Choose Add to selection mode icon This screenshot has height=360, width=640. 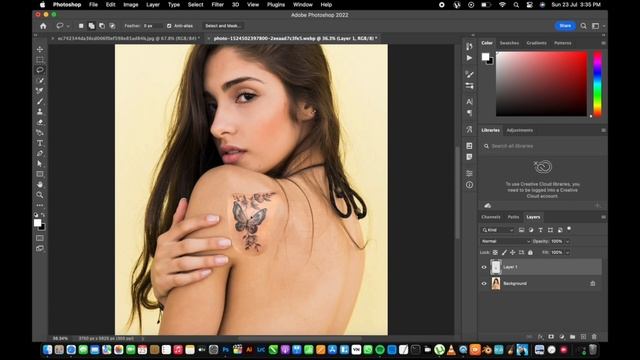(x=91, y=26)
